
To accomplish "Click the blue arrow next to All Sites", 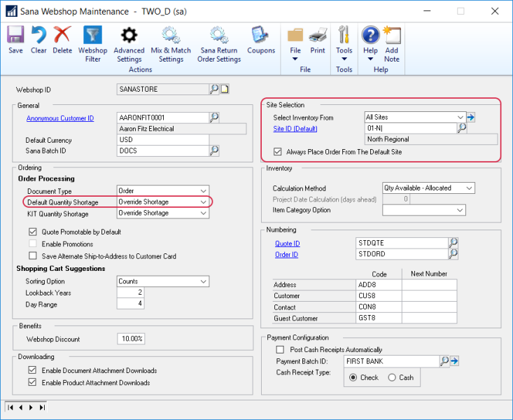I will (471, 117).
